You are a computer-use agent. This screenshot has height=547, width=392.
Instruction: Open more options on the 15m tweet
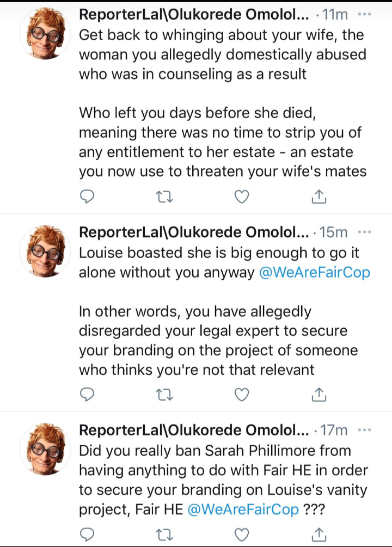363,232
